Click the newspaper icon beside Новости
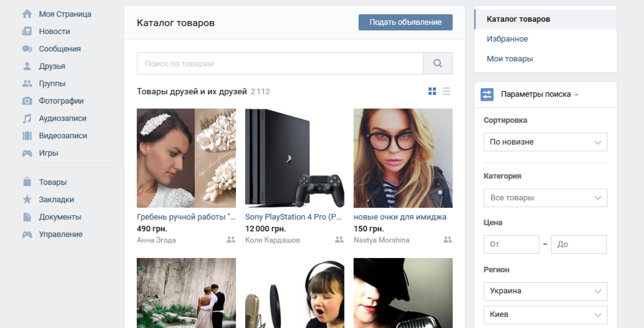Screen dimensions: 644x328 click(27, 31)
